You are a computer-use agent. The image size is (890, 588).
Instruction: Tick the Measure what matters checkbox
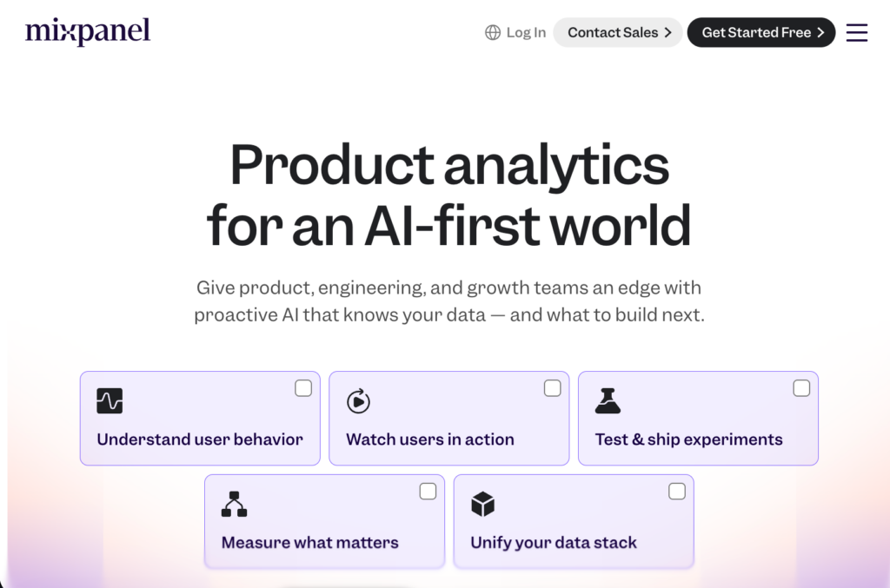[x=428, y=492]
